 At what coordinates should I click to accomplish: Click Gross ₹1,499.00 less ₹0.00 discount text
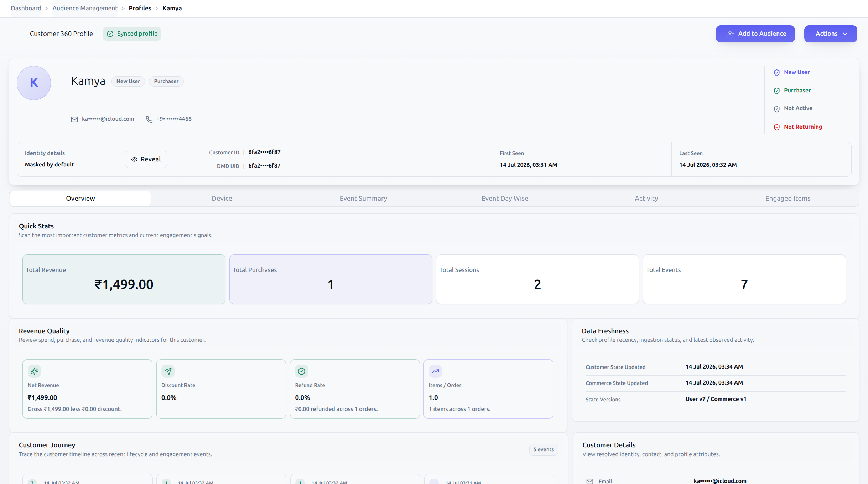tap(75, 409)
